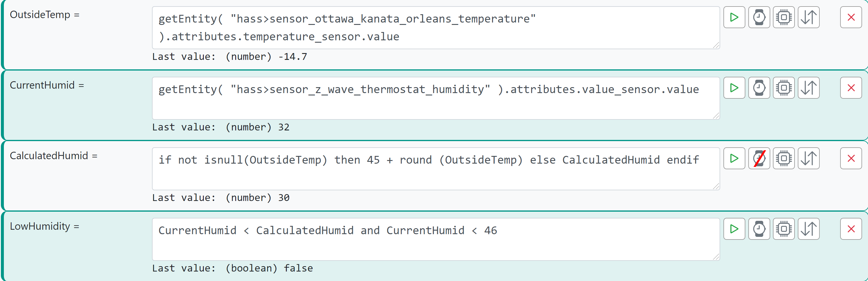Image resolution: width=868 pixels, height=281 pixels.
Task: Click into the LowHumidity expression field
Action: click(436, 239)
